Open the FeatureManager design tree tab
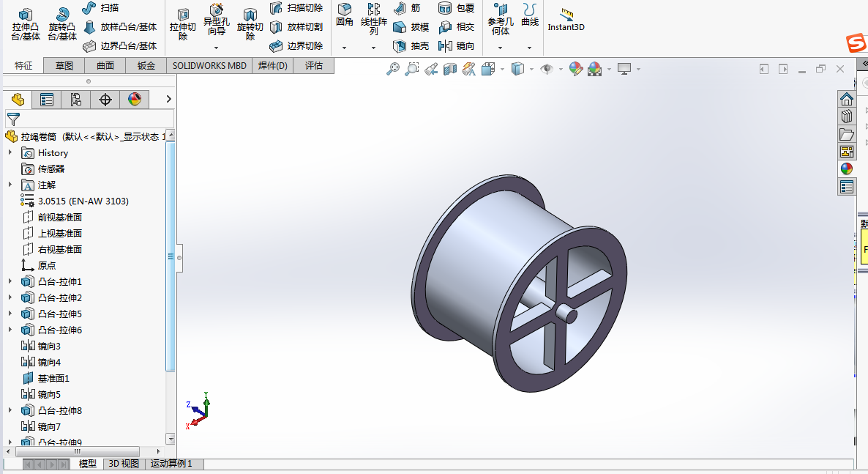Screen dimensions: 868x474 18,100
